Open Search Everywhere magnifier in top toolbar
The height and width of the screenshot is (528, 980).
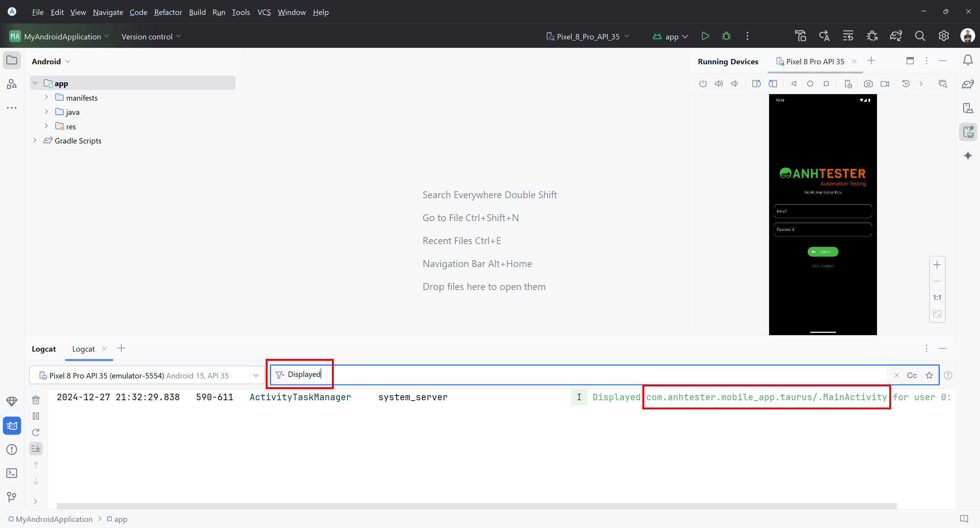coord(920,36)
